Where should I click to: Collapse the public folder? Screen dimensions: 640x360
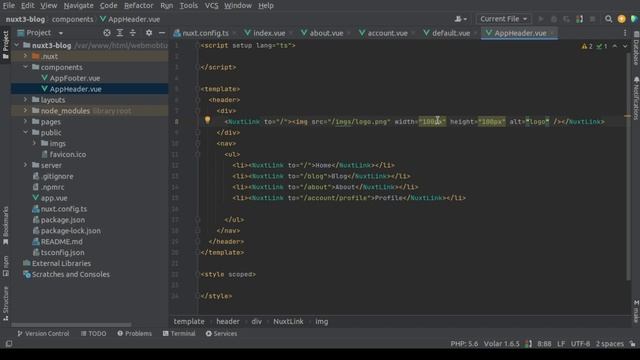[x=25, y=132]
